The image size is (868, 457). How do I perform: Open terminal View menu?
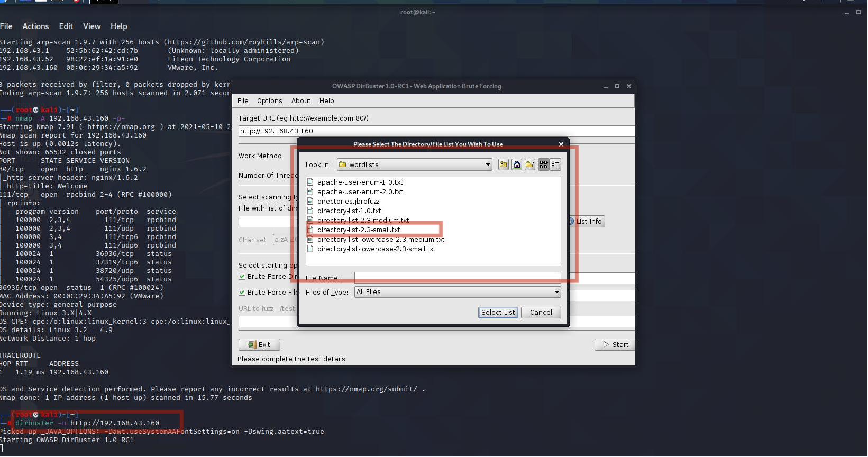tap(92, 26)
